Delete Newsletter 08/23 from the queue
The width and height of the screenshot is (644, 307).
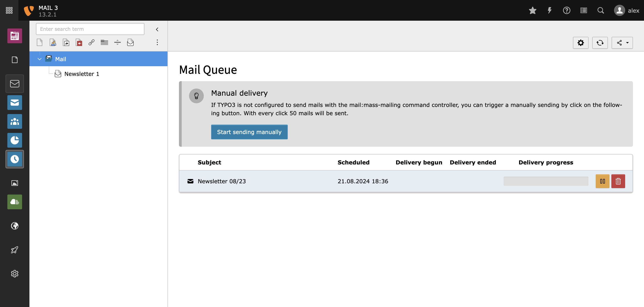(618, 181)
